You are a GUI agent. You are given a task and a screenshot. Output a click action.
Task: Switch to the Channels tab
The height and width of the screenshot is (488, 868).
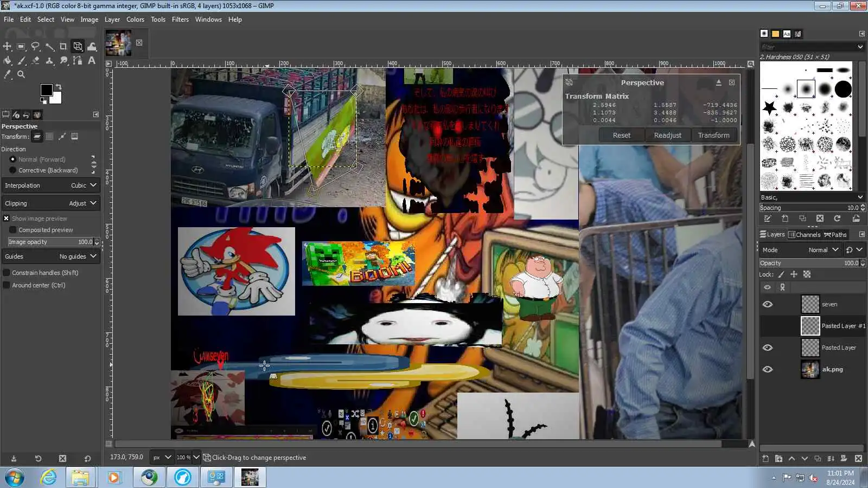coord(805,235)
